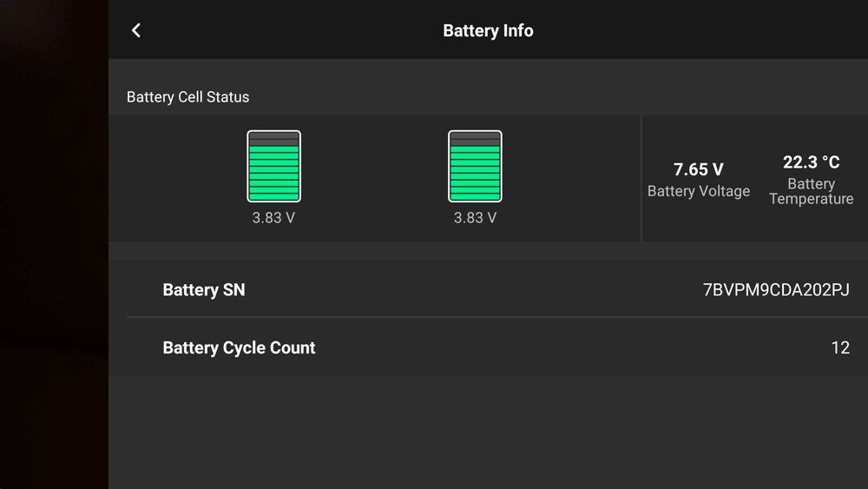Click the first battery cell icon
The height and width of the screenshot is (489, 868).
tap(273, 166)
